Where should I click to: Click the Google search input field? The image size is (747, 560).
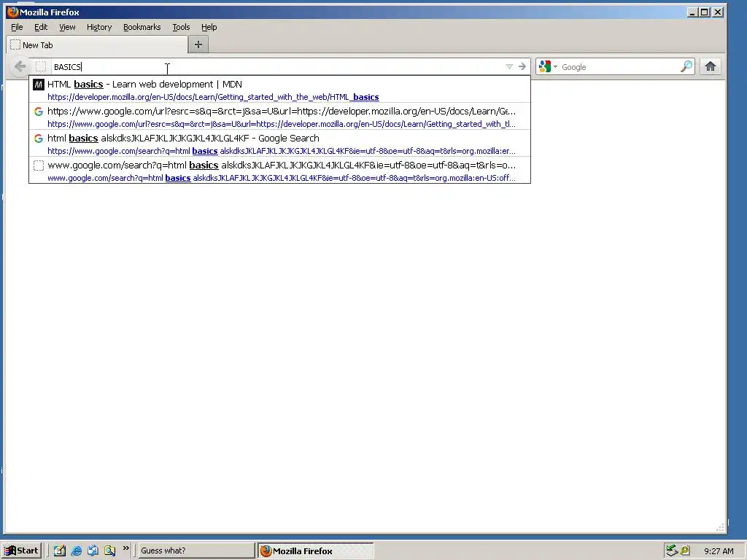[619, 66]
